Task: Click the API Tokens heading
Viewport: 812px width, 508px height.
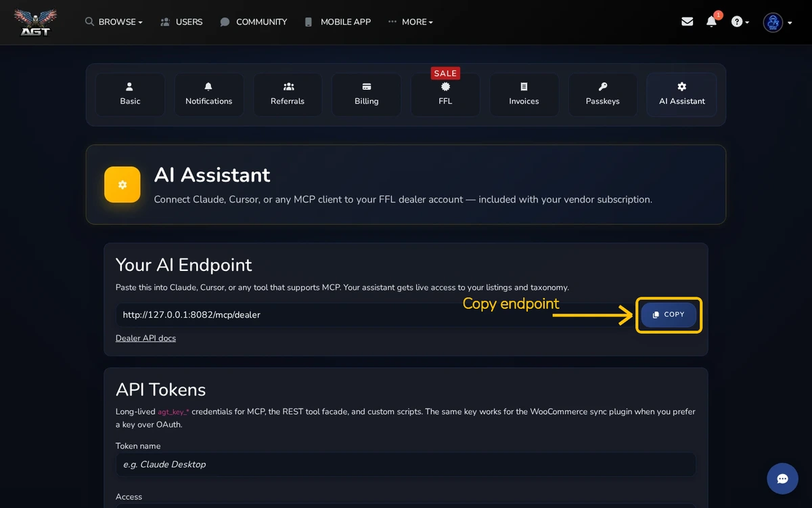Action: coord(160,389)
